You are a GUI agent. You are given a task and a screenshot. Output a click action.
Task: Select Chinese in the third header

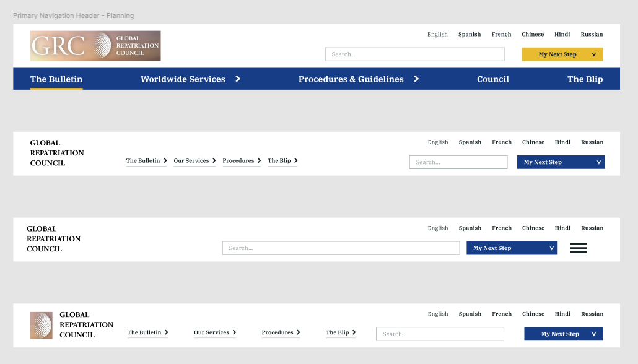pos(533,228)
